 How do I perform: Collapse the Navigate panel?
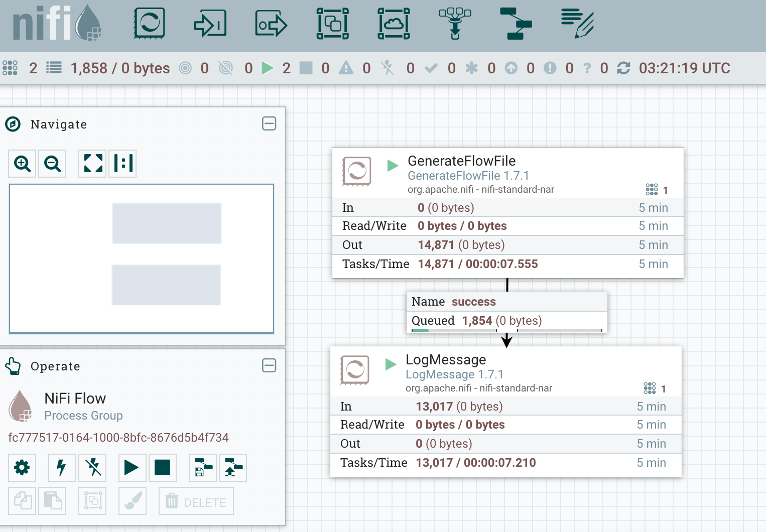269,123
